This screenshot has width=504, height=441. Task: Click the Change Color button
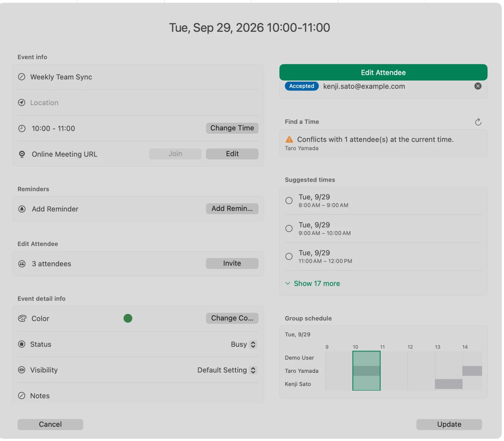232,318
